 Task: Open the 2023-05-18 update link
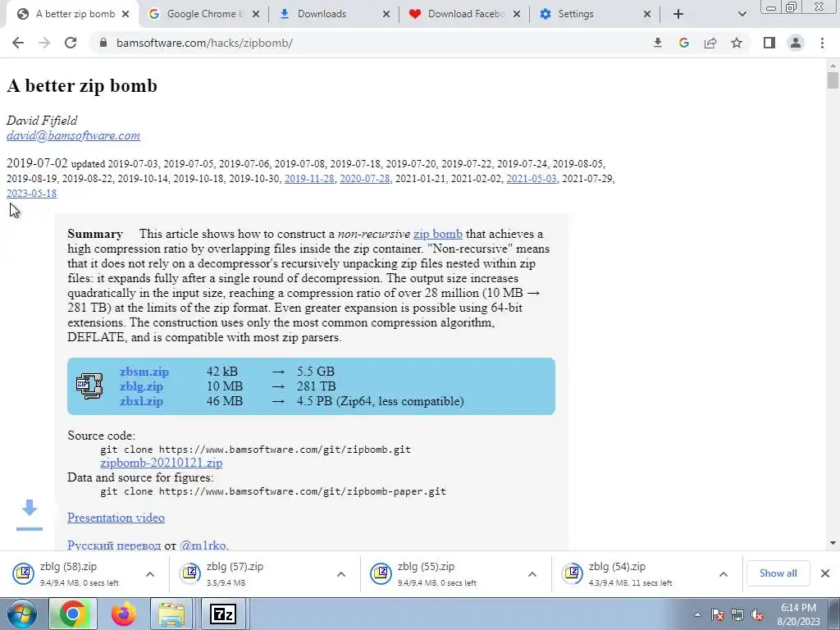click(32, 194)
